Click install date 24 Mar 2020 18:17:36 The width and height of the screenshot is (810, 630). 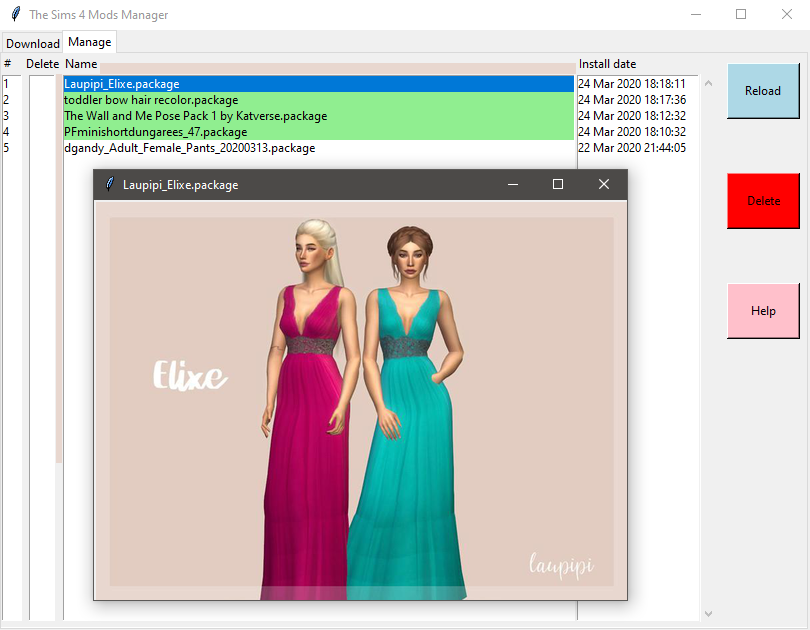coord(631,100)
